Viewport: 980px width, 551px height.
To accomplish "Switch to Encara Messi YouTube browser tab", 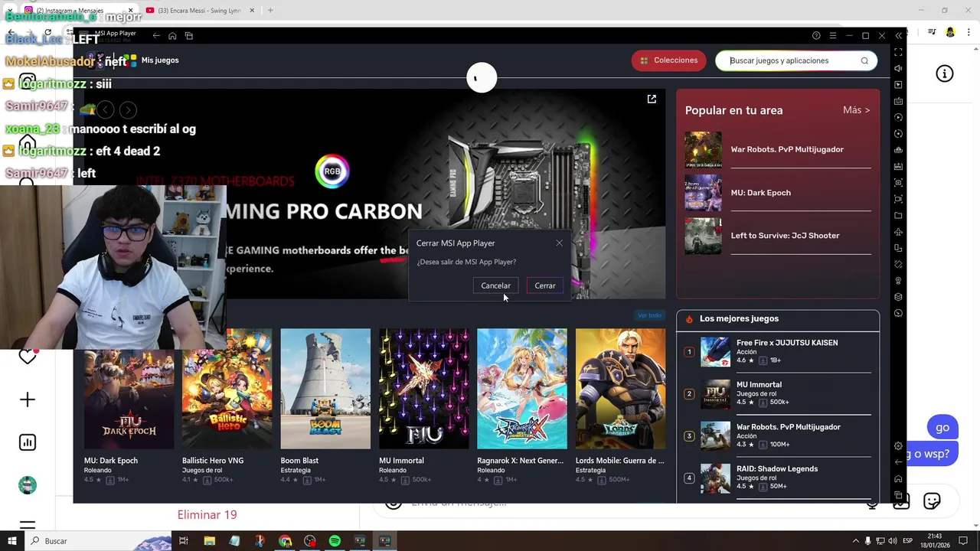I will (201, 11).
